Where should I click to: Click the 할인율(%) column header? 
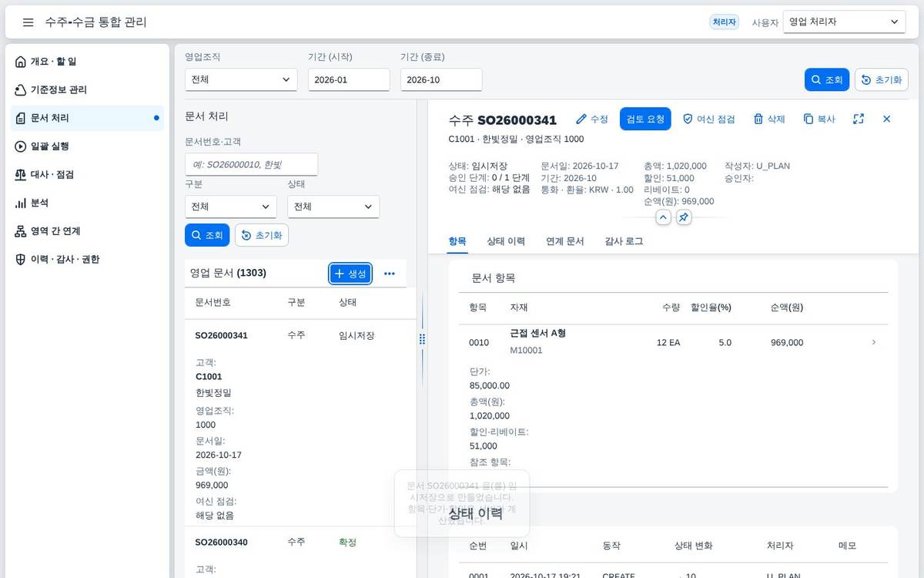[711, 307]
